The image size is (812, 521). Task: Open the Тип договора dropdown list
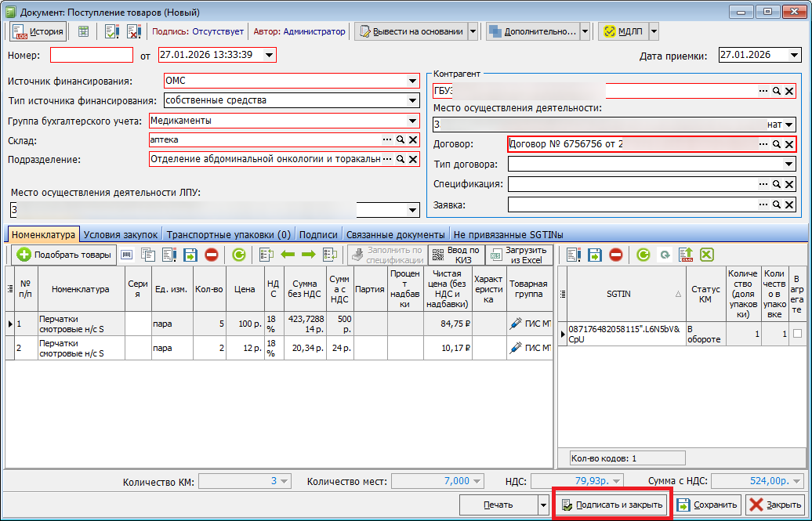788,165
